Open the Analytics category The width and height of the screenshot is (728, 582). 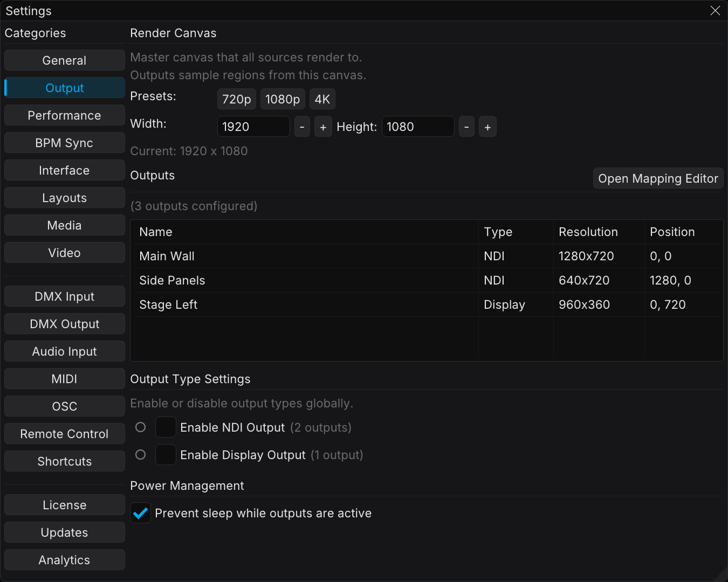[x=65, y=560]
